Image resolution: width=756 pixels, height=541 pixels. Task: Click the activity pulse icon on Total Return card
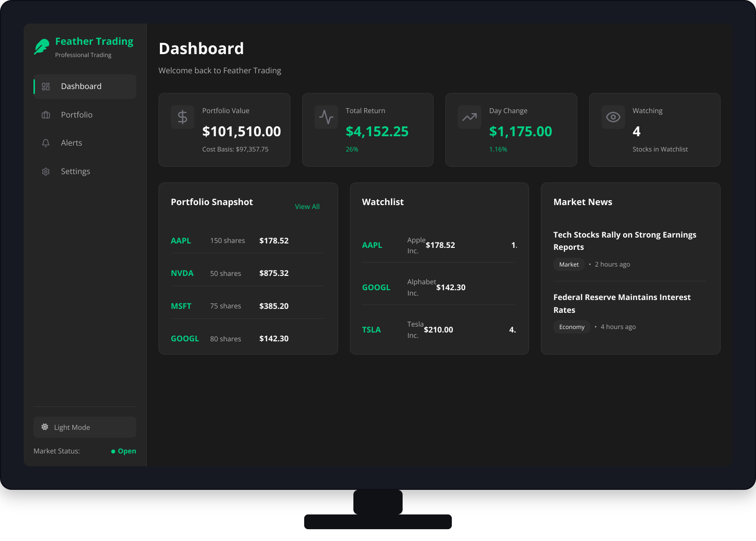[326, 117]
